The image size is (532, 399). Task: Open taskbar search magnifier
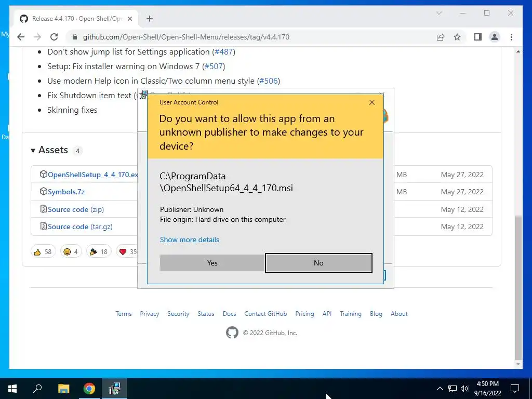(x=37, y=389)
